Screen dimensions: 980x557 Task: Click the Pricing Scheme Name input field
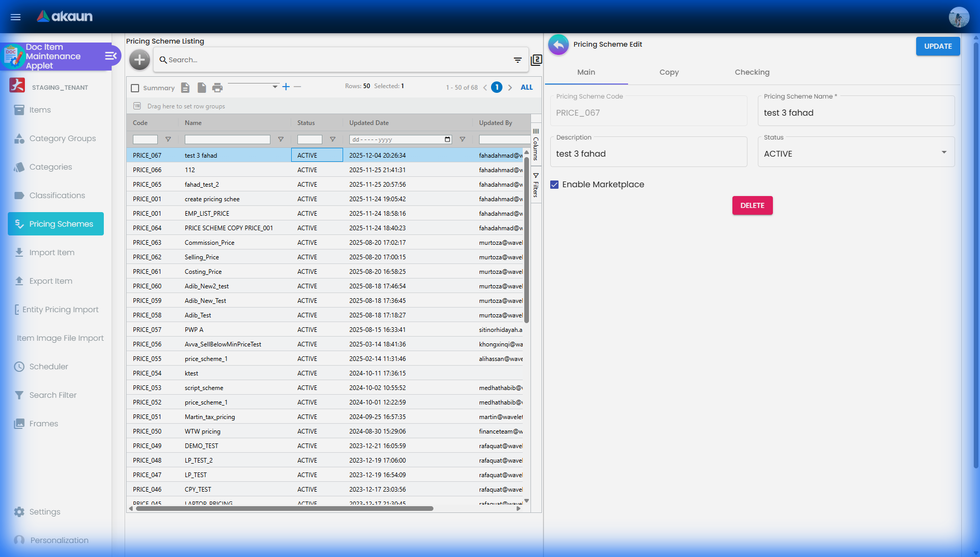(x=855, y=113)
